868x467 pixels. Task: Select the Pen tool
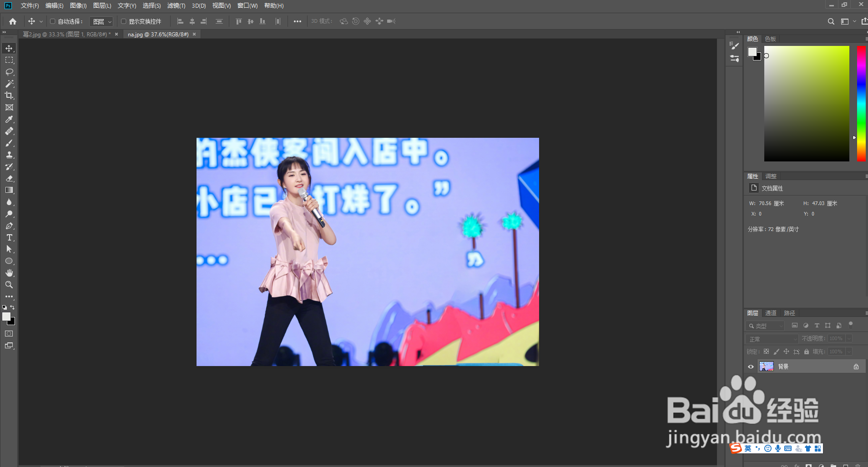9,226
